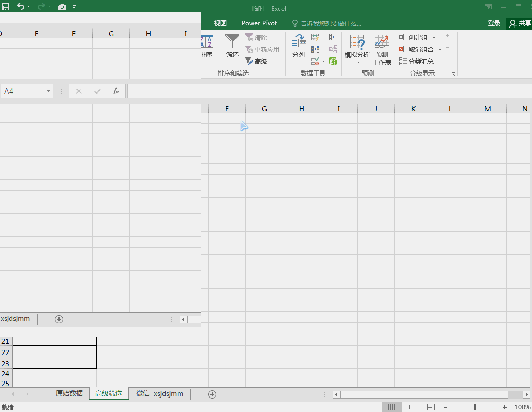Click the zoom slider handle
The width and height of the screenshot is (532, 412).
click(475, 407)
